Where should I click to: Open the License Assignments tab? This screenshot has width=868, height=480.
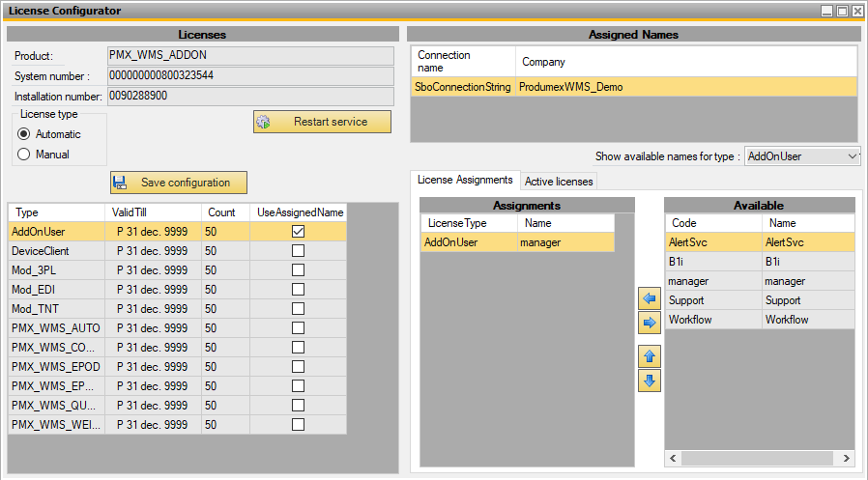[464, 181]
